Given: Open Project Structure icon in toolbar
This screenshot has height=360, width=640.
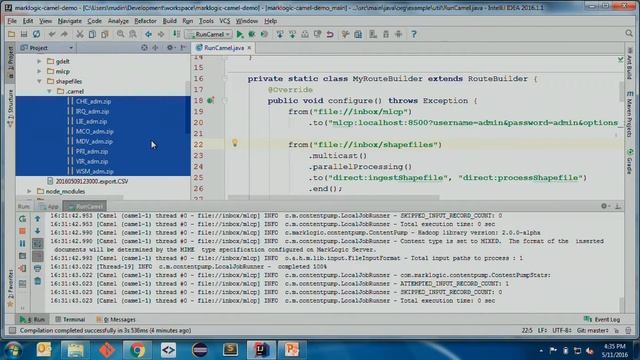Looking at the screenshot, I should pyautogui.click(x=358, y=34).
